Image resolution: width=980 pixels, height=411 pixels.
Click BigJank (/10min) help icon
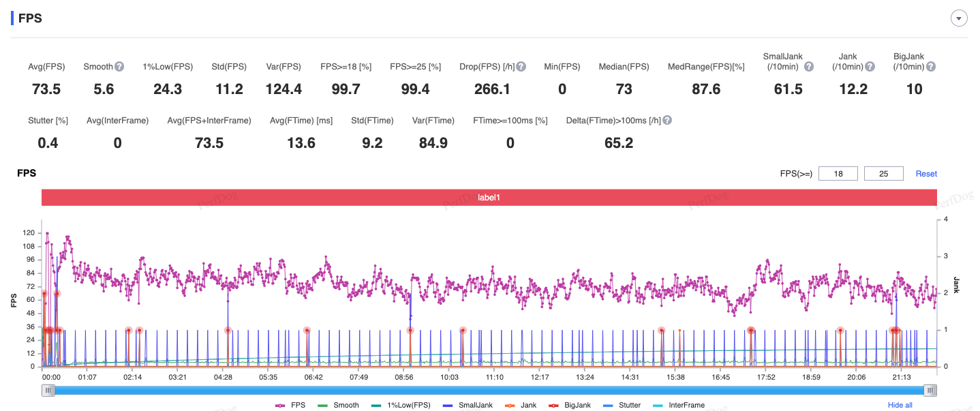click(930, 67)
